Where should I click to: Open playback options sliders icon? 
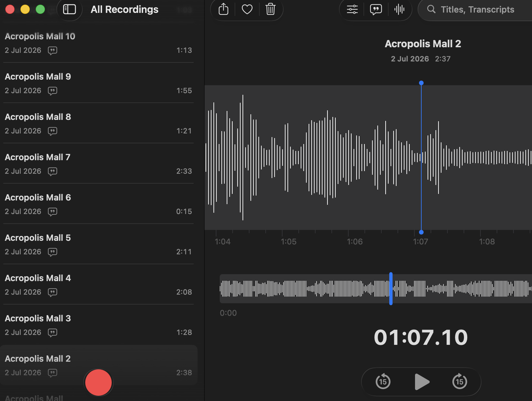352,9
